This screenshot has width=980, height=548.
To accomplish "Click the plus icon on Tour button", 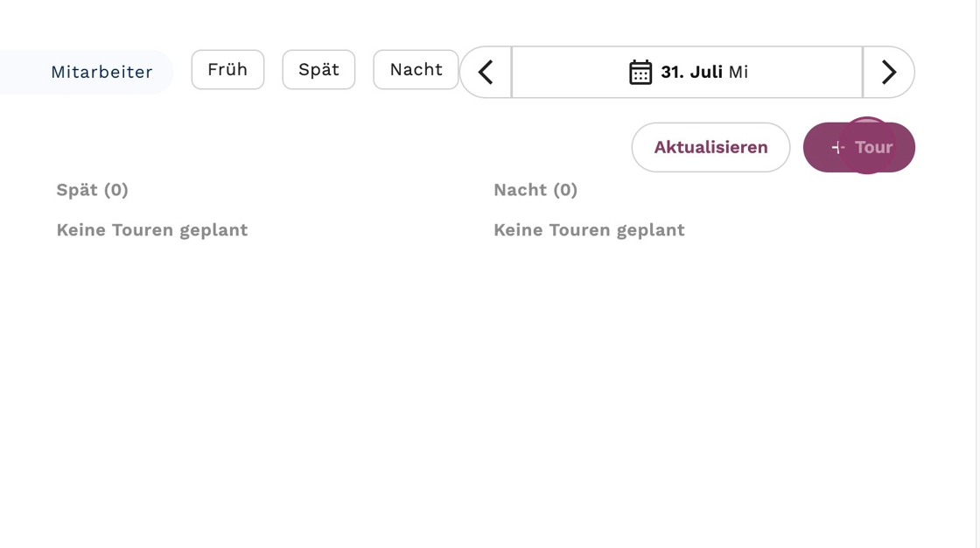I will coord(837,148).
